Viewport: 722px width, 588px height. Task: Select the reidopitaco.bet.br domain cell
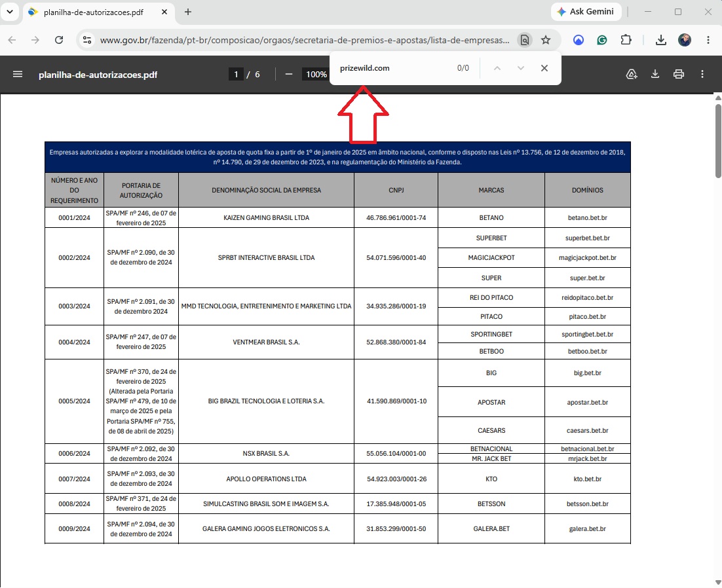click(x=587, y=298)
